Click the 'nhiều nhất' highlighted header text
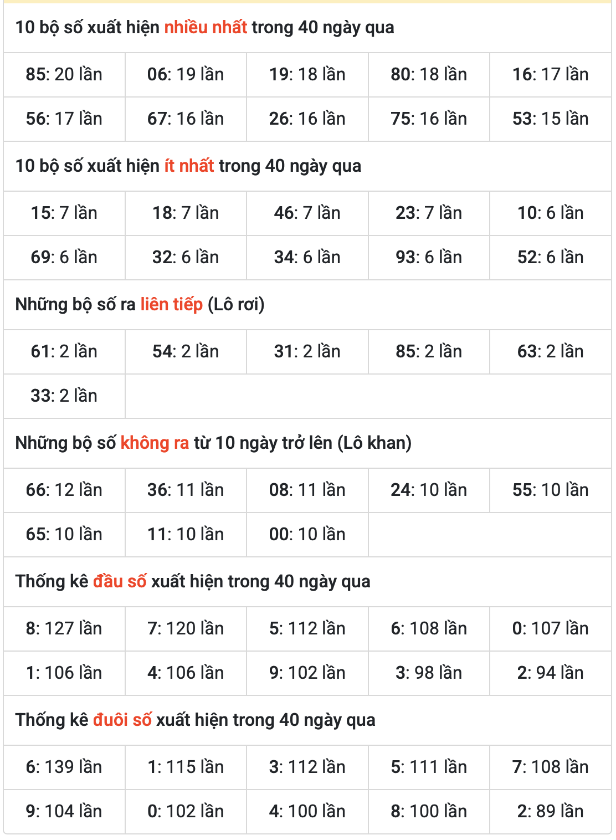The width and height of the screenshot is (616, 840). [206, 27]
